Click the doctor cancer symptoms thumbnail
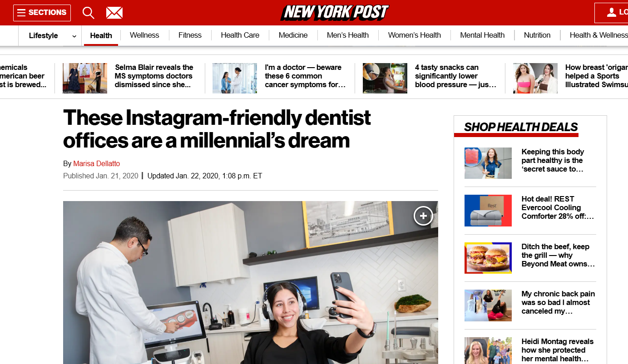This screenshot has width=628, height=364. (x=235, y=78)
